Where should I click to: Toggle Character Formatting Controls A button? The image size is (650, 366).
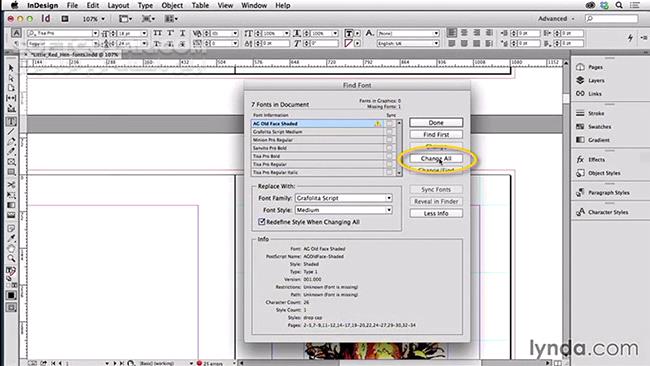16,33
